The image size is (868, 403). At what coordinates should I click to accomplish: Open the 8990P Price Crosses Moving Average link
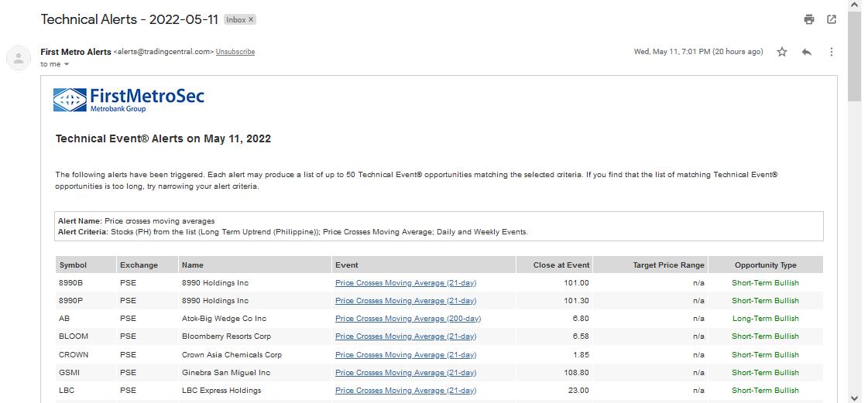[406, 301]
